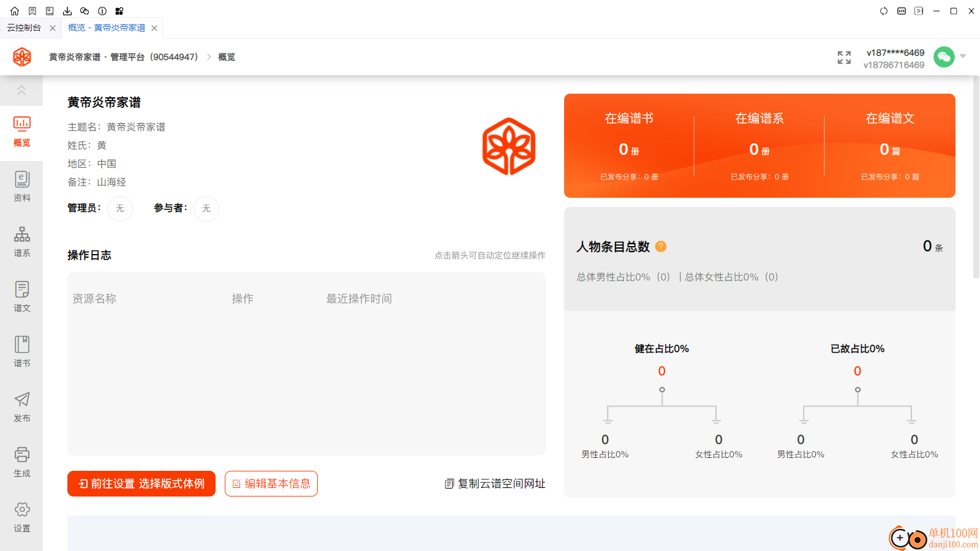The width and height of the screenshot is (980, 551).
Task: Select the 概览 - 黄帝炎帝家谱 tab
Action: [107, 28]
